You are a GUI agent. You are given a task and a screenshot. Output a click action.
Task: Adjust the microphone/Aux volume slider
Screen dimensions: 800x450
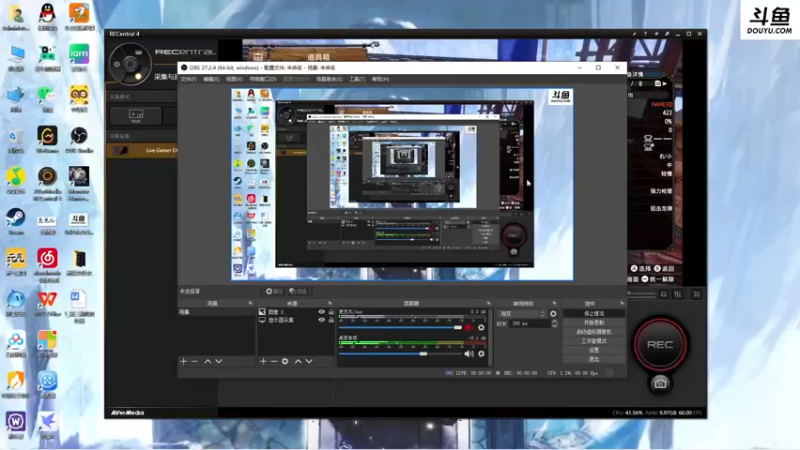(x=401, y=328)
